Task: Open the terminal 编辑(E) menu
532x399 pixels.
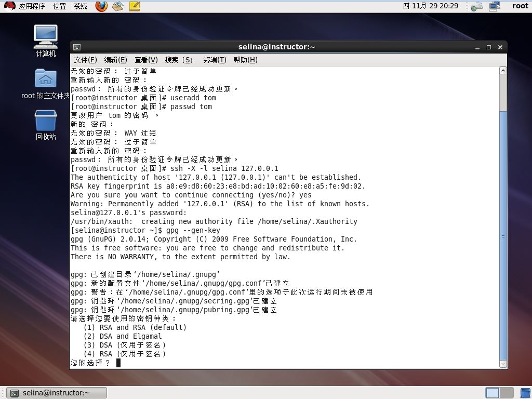Action: tap(115, 60)
